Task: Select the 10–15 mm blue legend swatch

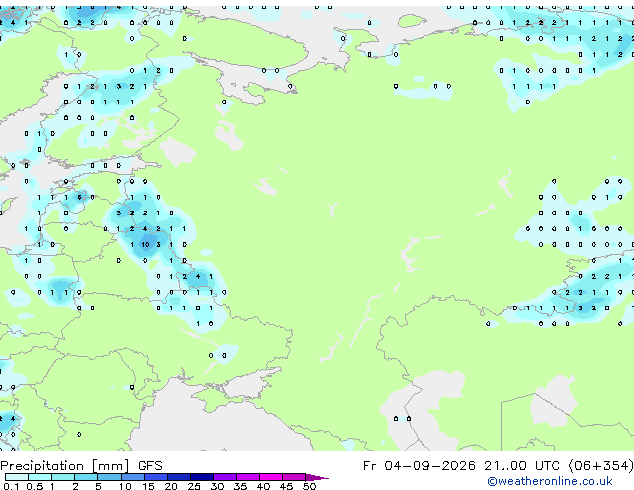Action: (133, 477)
